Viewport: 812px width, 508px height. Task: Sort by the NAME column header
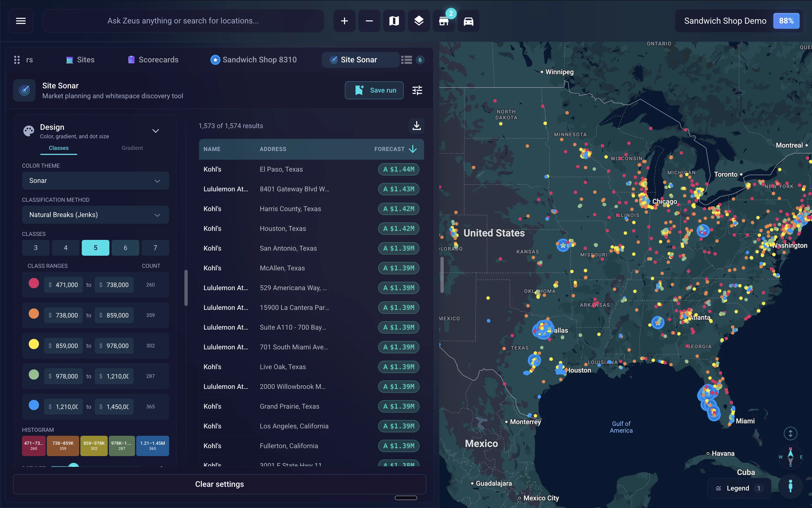pos(212,149)
